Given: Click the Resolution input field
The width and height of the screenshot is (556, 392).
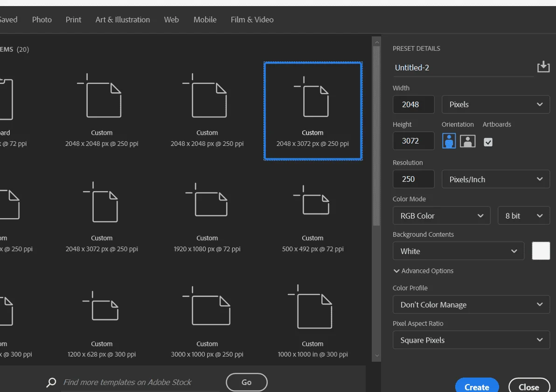Looking at the screenshot, I should (x=413, y=179).
